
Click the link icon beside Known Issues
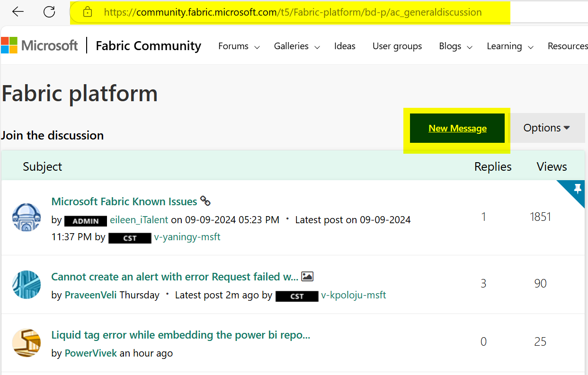pyautogui.click(x=205, y=201)
